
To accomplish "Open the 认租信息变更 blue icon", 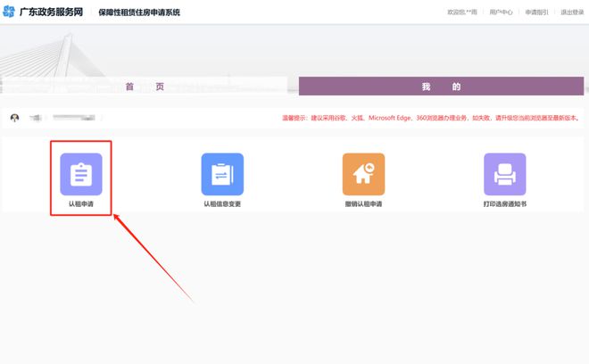I will pos(222,174).
